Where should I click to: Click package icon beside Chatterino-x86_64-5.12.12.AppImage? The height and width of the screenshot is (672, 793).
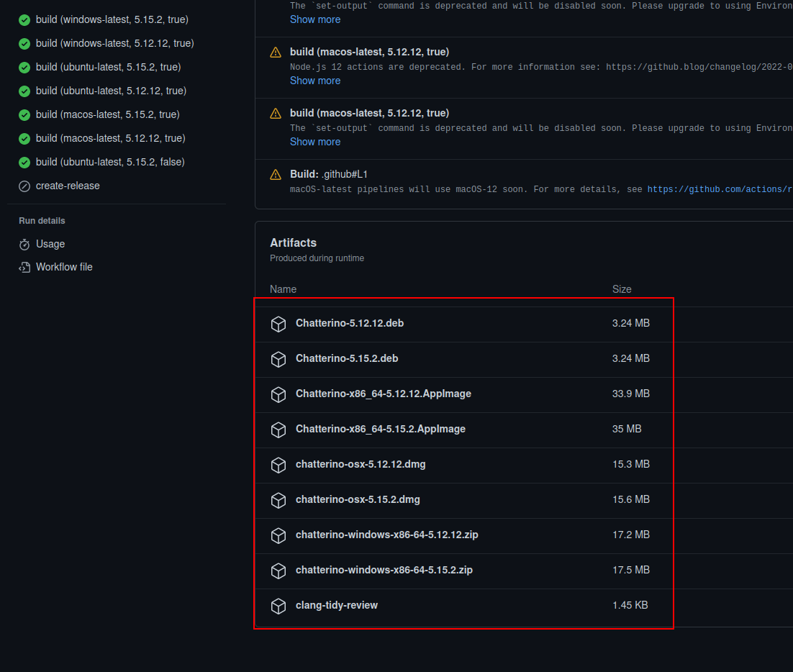(x=278, y=394)
